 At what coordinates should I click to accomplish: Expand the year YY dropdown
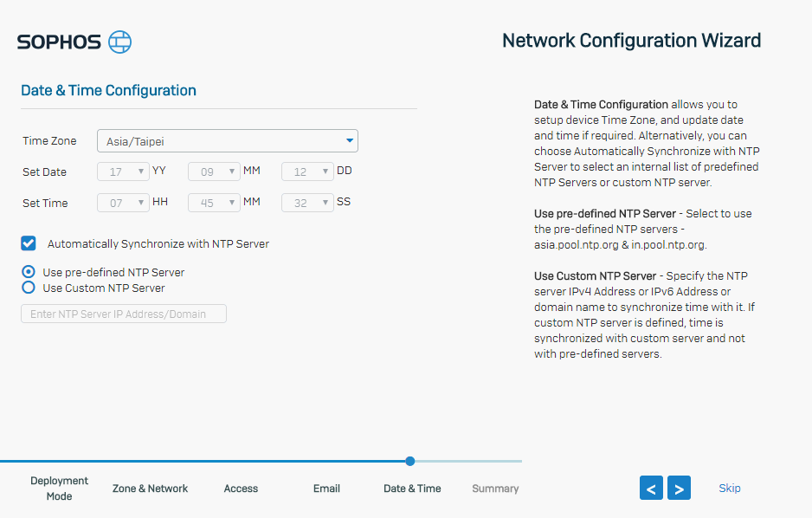pos(123,172)
